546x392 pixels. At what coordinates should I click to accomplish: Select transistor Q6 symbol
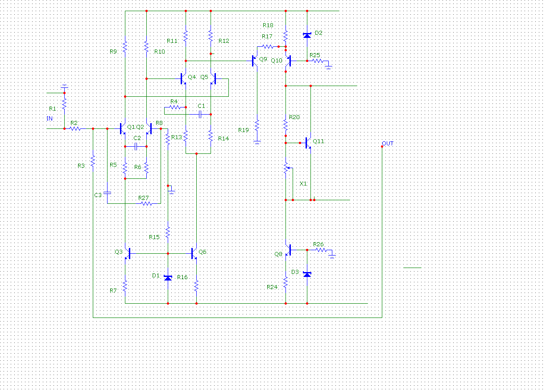pos(194,253)
